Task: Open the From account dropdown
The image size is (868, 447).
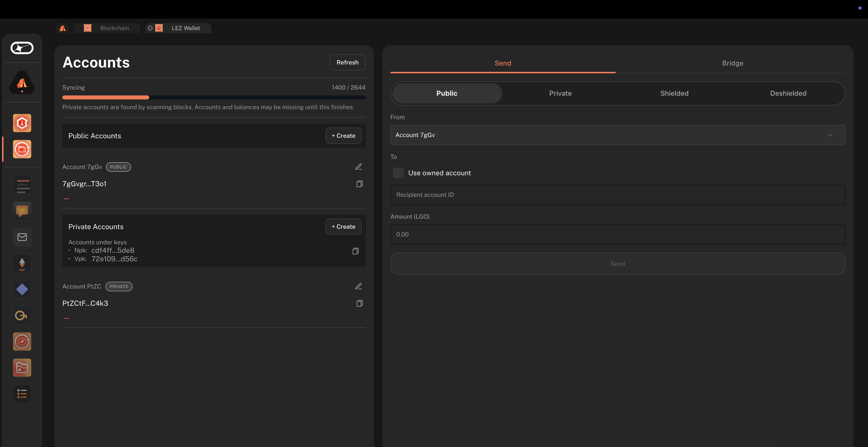Action: coord(618,135)
